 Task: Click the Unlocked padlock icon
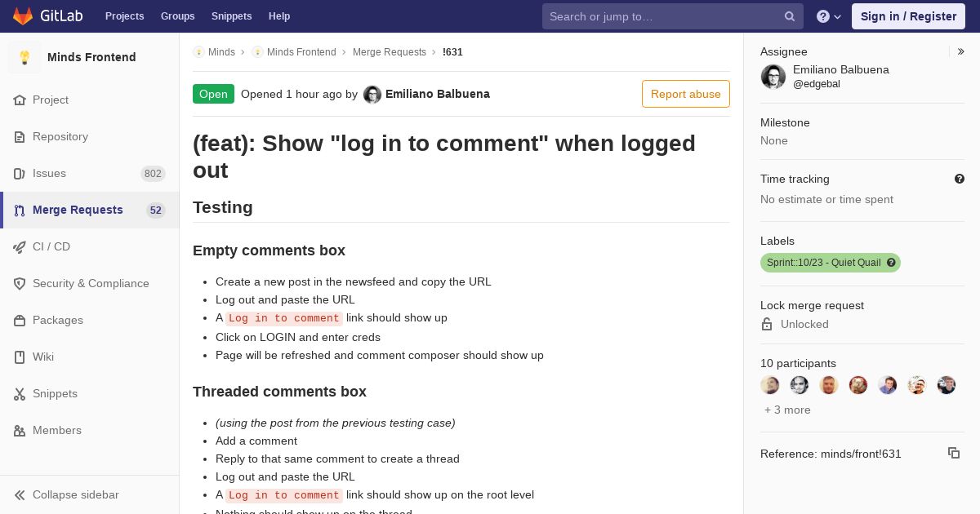pos(767,324)
